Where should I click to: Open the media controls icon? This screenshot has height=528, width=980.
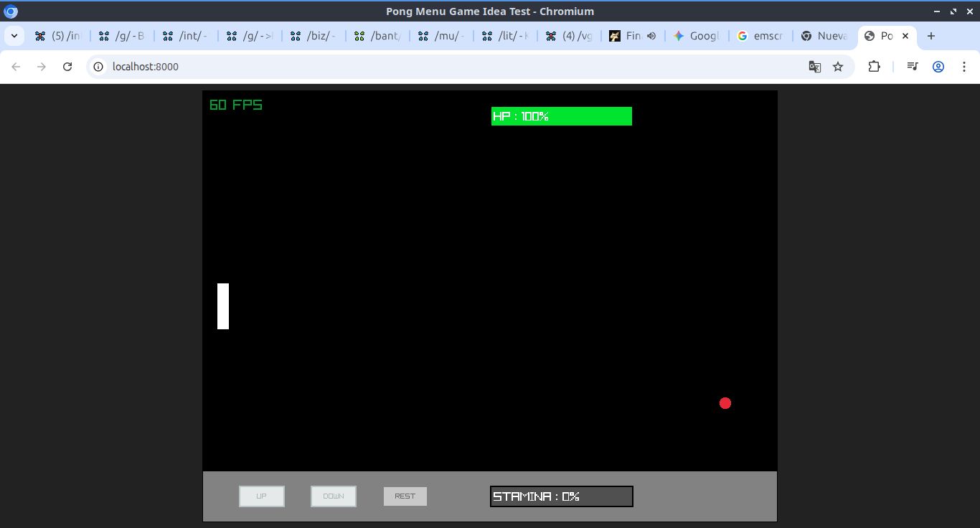tap(913, 67)
